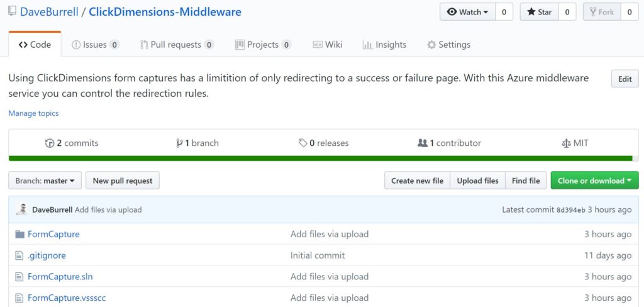Open latest commit message in the commit bar
The image size is (644, 307).
108,209
